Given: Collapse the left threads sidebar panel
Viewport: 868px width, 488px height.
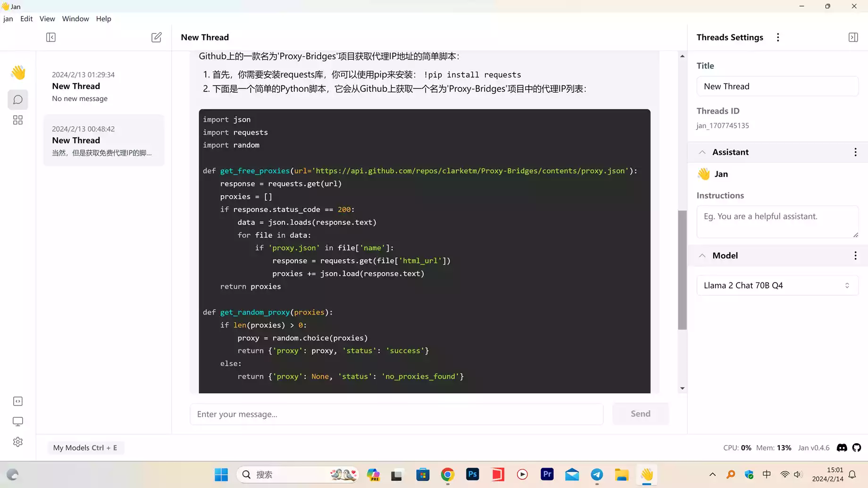Looking at the screenshot, I should coord(51,37).
